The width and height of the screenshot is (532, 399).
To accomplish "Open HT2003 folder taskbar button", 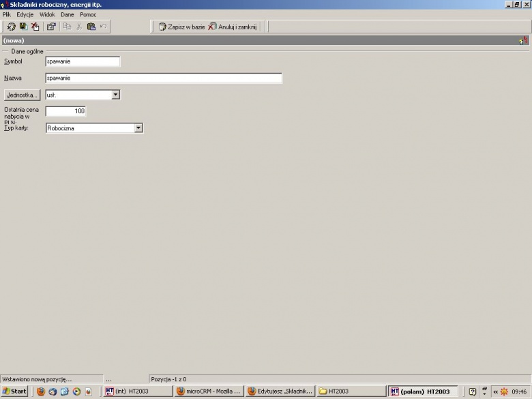I will point(351,391).
